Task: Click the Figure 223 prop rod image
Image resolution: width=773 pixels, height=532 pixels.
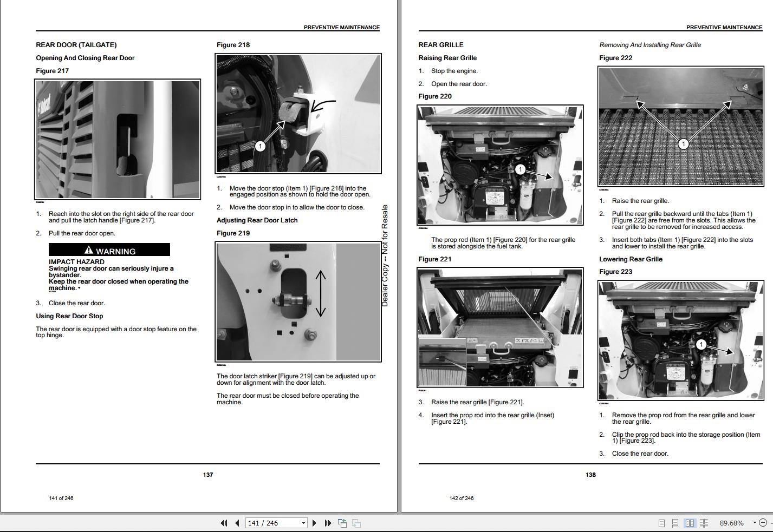Action: 681,340
